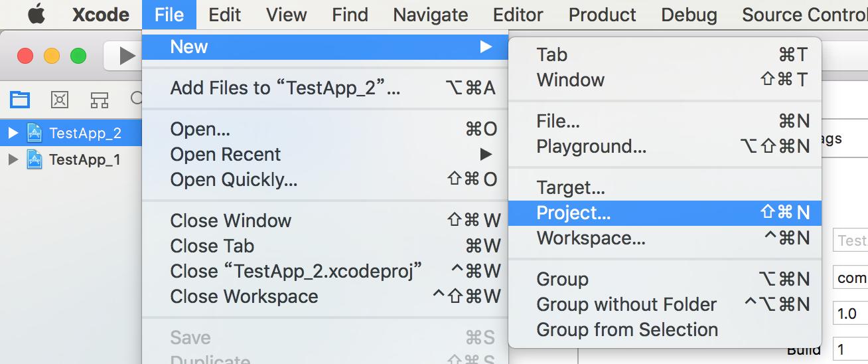
Task: Choose New in the File menu
Action: point(325,46)
